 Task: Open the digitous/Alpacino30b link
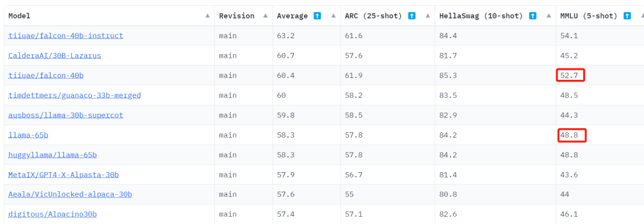coord(52,214)
